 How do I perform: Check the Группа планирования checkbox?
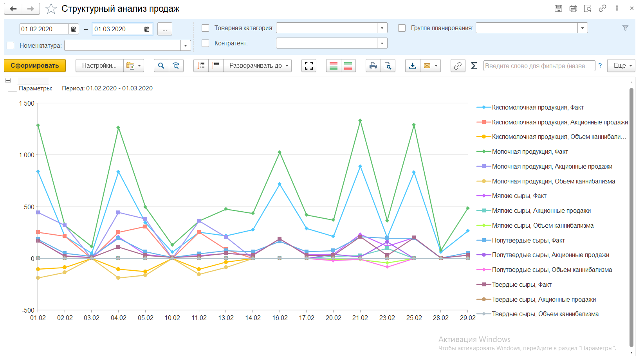click(x=402, y=28)
